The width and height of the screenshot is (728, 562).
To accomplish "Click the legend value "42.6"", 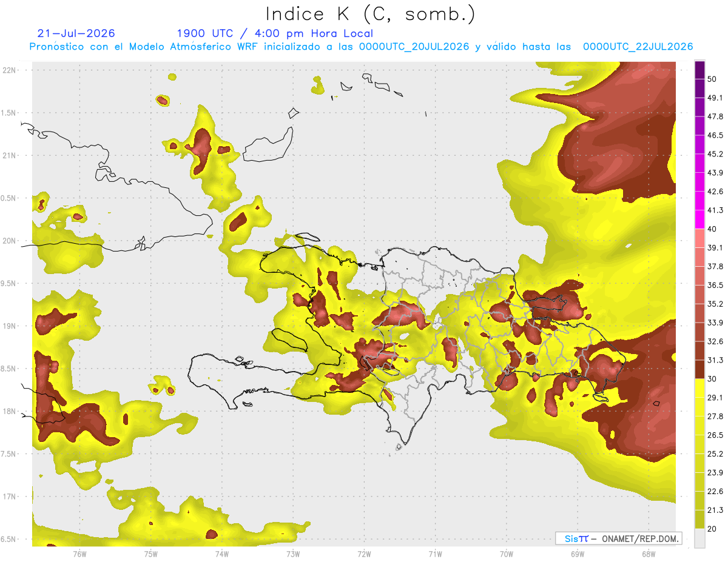I will point(716,192).
